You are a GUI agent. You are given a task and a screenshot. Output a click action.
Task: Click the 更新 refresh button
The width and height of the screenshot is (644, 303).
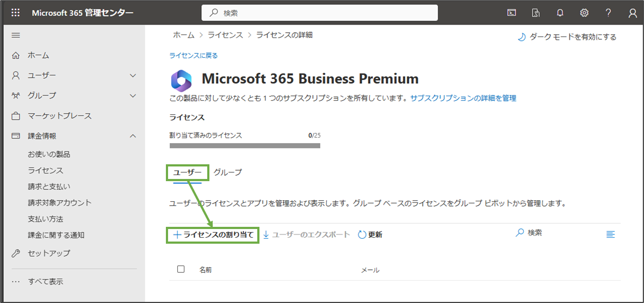(x=370, y=235)
